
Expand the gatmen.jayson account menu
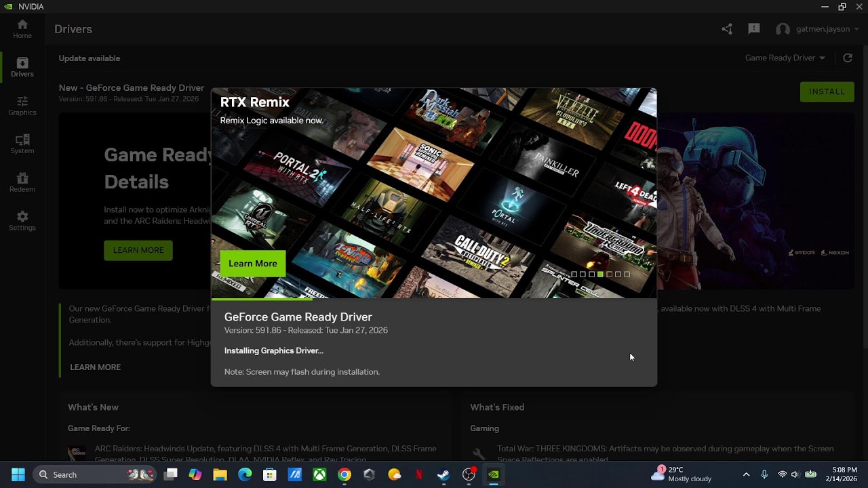click(x=827, y=29)
